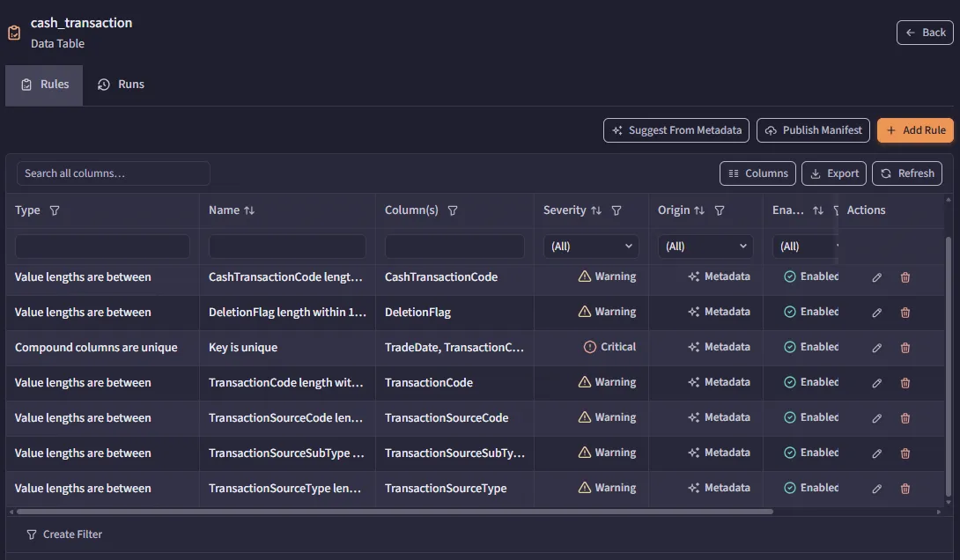Delete the TransactionCode rule via trash icon
The image size is (960, 560).
click(905, 383)
